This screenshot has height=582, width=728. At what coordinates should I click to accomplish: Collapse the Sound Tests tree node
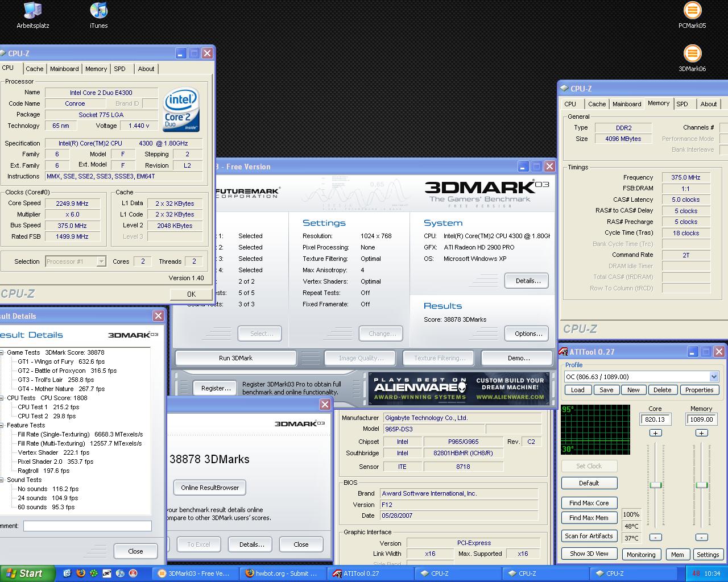tap(2, 480)
